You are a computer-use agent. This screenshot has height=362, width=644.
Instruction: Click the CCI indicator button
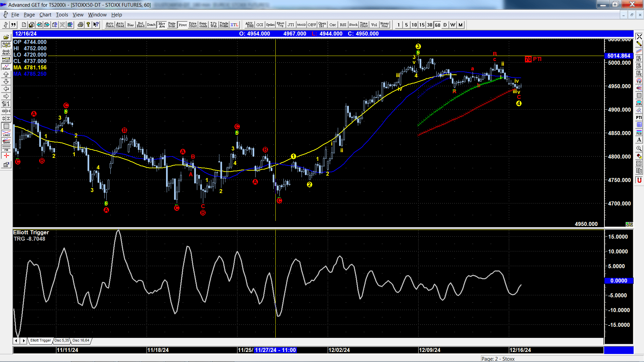click(x=260, y=25)
